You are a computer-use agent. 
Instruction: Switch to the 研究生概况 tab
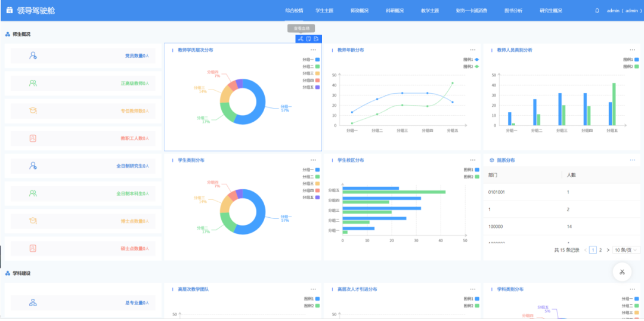[551, 11]
